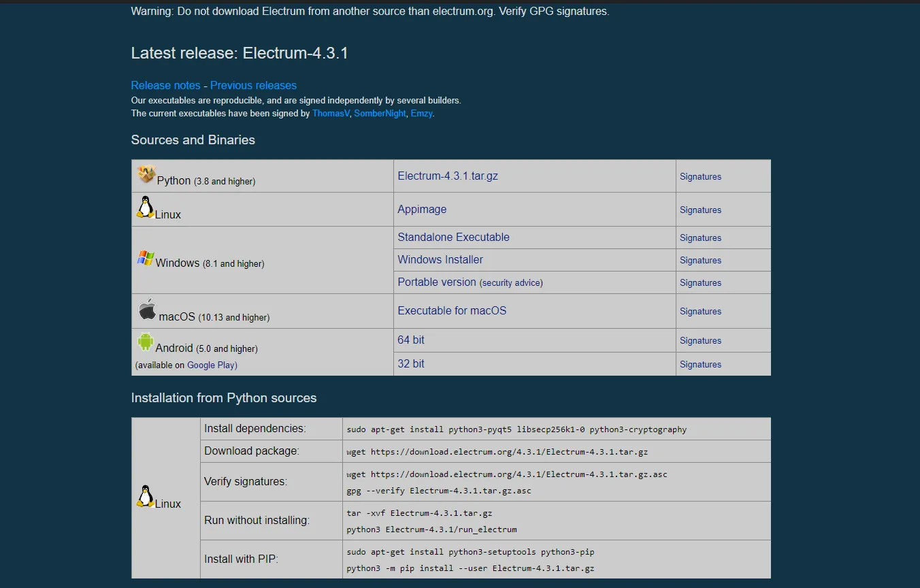Screen dimensions: 920x588
Task: Open Signatures for Portable version
Action: tap(700, 283)
